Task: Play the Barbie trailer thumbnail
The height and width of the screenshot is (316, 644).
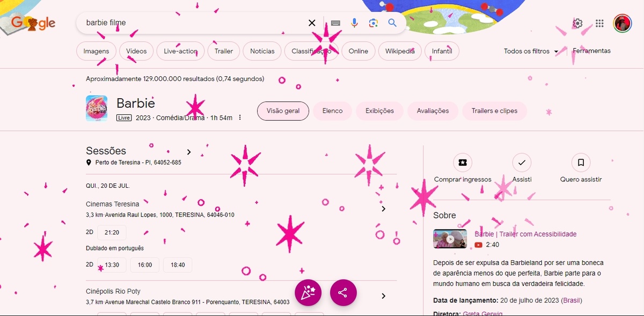Action: pyautogui.click(x=450, y=239)
